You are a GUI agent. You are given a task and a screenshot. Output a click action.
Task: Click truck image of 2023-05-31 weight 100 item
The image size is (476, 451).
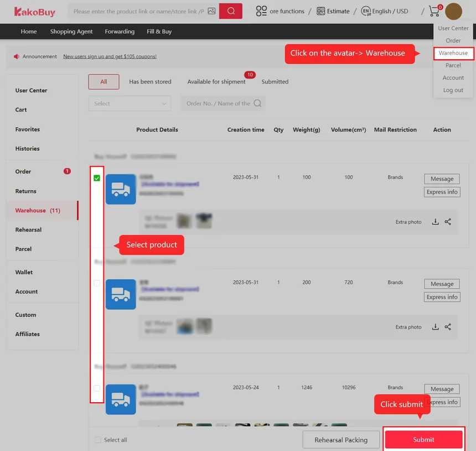[x=121, y=189]
